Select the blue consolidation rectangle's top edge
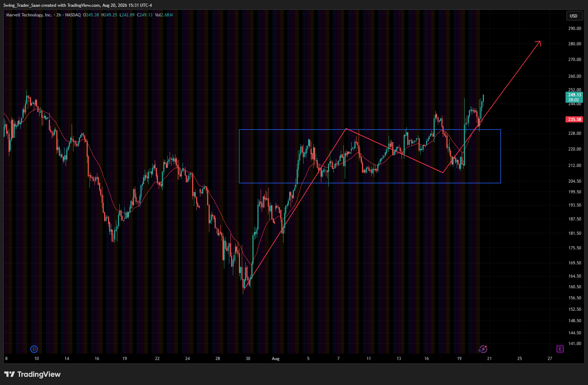The image size is (588, 385). point(370,130)
